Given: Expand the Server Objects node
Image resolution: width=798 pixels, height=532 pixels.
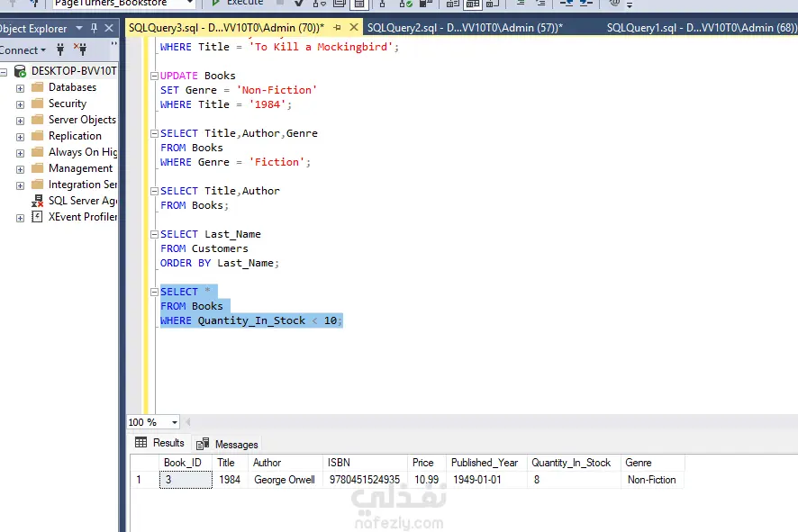Looking at the screenshot, I should coord(20,121).
